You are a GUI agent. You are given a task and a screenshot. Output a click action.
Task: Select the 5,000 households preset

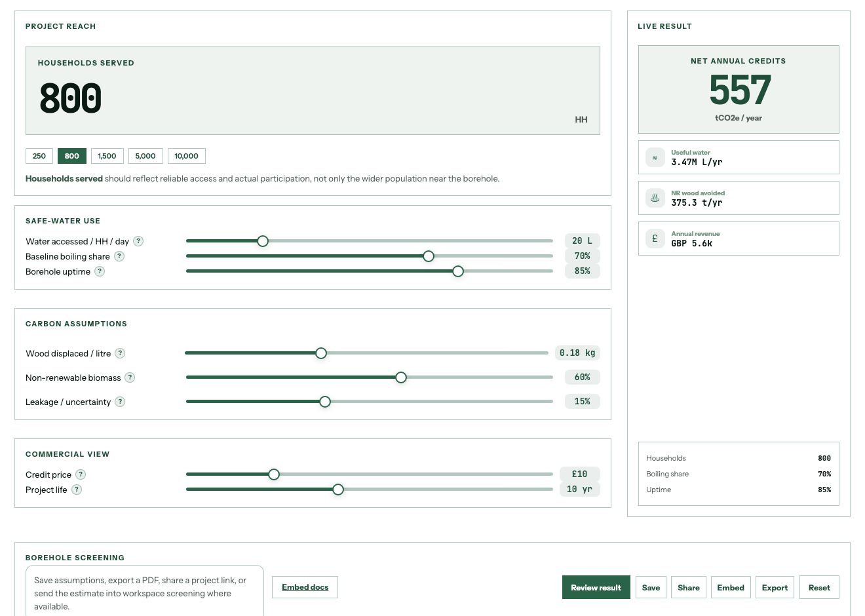point(145,156)
